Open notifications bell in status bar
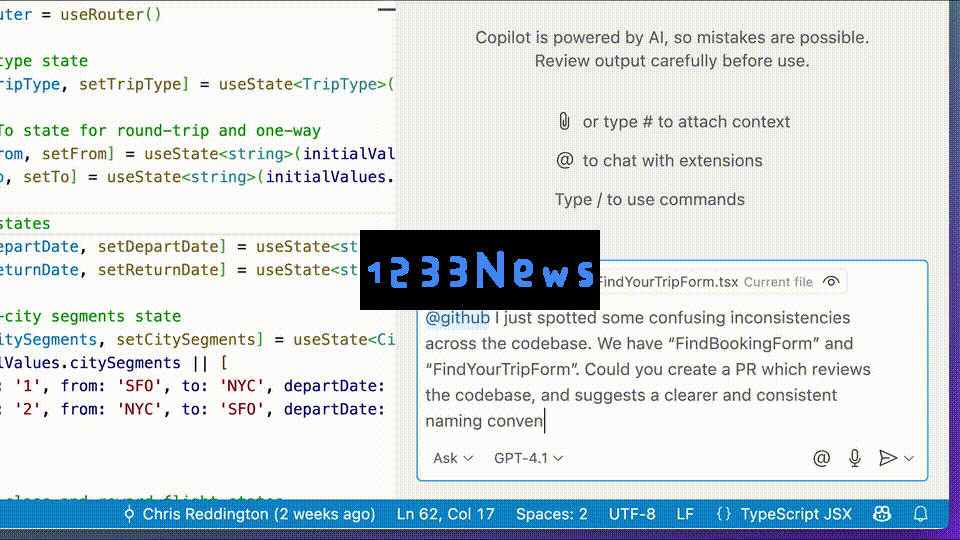Image resolution: width=960 pixels, height=540 pixels. (x=920, y=514)
